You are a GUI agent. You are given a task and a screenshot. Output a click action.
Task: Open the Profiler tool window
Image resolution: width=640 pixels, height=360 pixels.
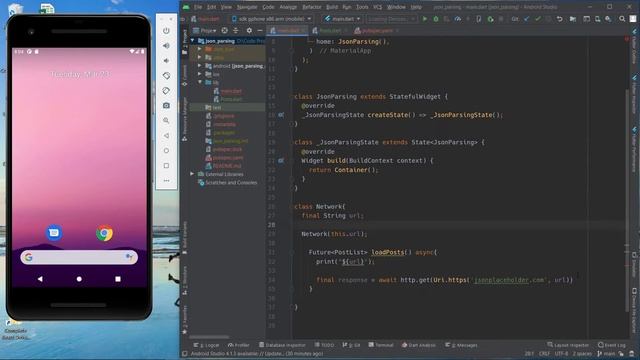239,345
